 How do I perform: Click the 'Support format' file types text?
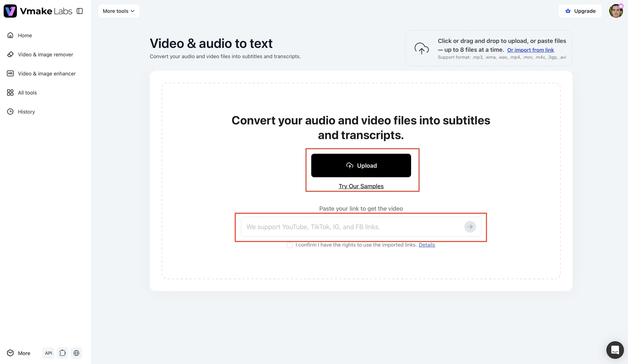[502, 57]
